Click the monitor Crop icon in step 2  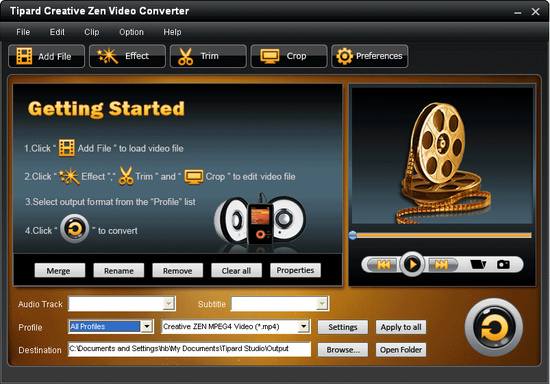tap(194, 176)
